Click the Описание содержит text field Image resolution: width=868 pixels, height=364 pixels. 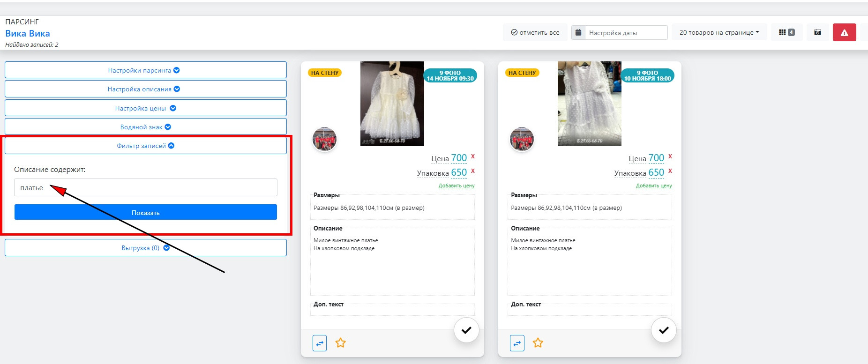tap(145, 187)
